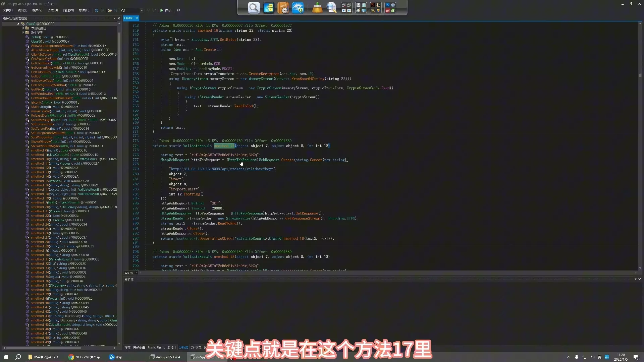The height and width of the screenshot is (362, 644).
Task: Click the eye with shield dock icon
Action: (x=298, y=8)
